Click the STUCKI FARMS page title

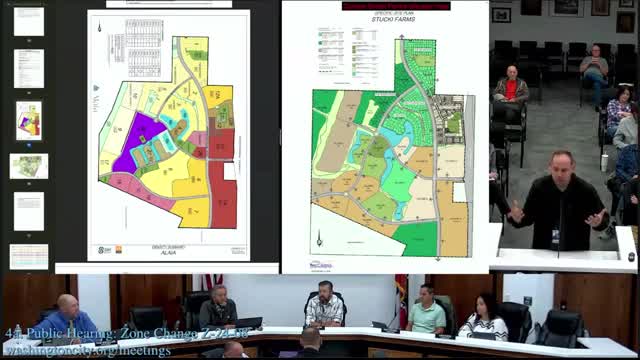click(393, 19)
